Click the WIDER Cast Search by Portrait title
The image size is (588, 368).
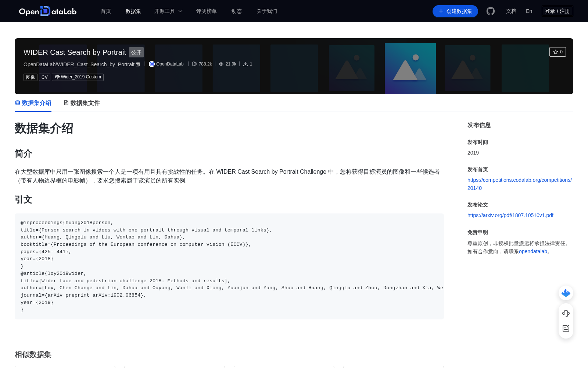pos(75,52)
